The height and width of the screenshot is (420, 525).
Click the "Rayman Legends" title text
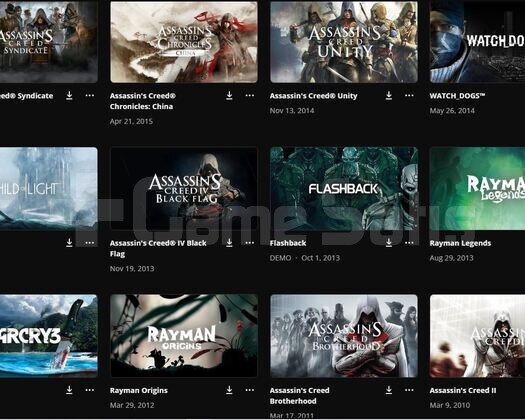click(x=460, y=243)
